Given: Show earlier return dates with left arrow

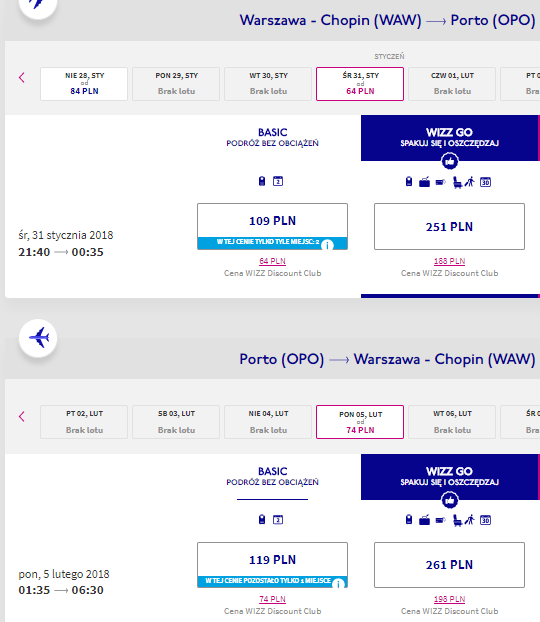Looking at the screenshot, I should [x=22, y=416].
